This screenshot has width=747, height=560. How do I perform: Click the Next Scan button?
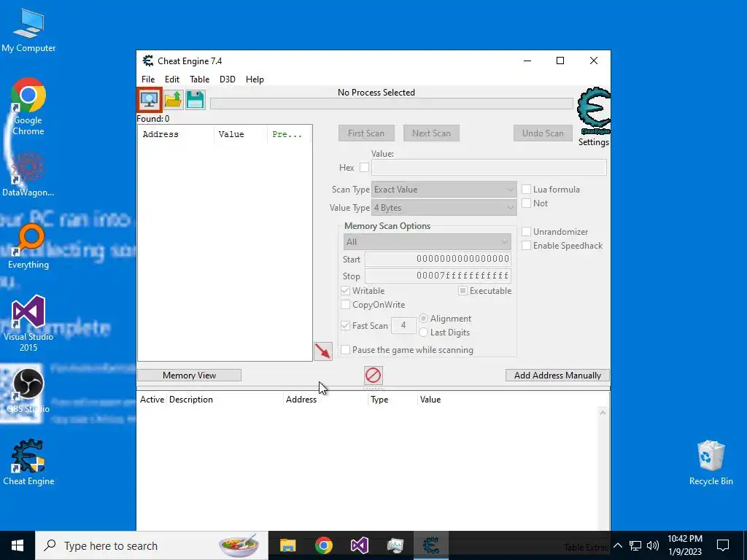coord(431,133)
